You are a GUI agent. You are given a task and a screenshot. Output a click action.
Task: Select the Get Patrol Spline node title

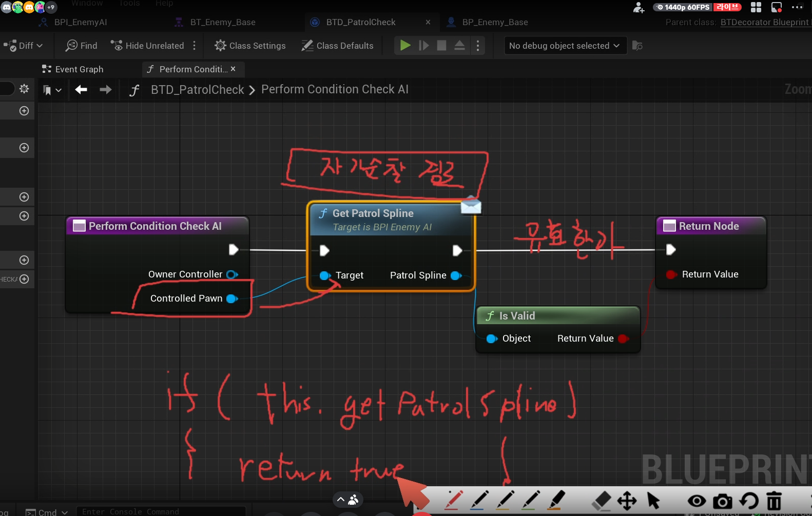coord(373,213)
